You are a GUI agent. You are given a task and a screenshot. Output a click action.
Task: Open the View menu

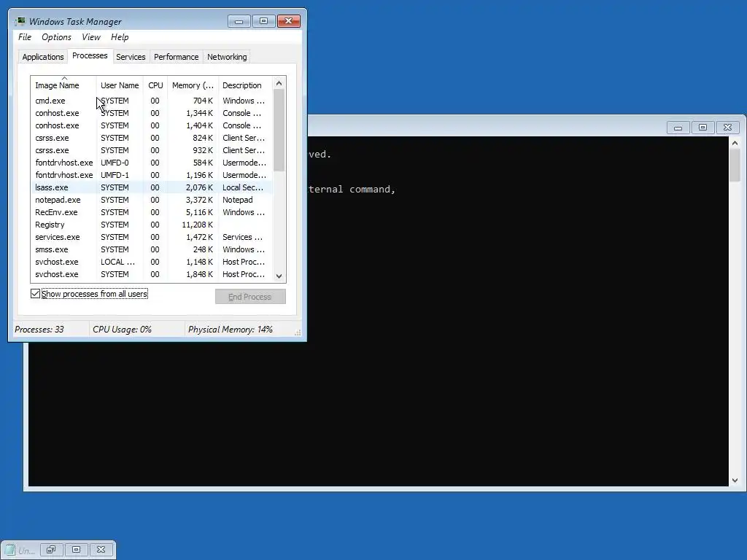point(91,37)
